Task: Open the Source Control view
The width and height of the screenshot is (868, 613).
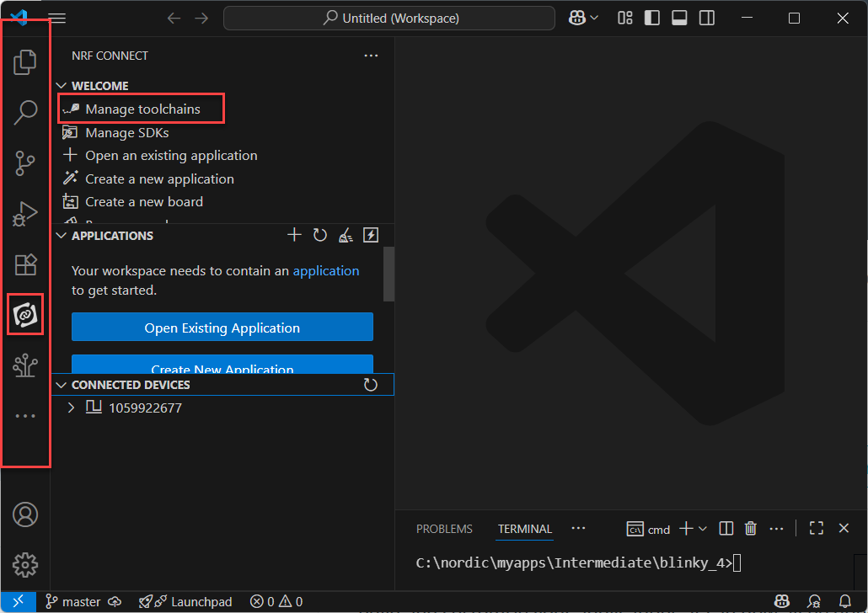Action: pos(25,163)
